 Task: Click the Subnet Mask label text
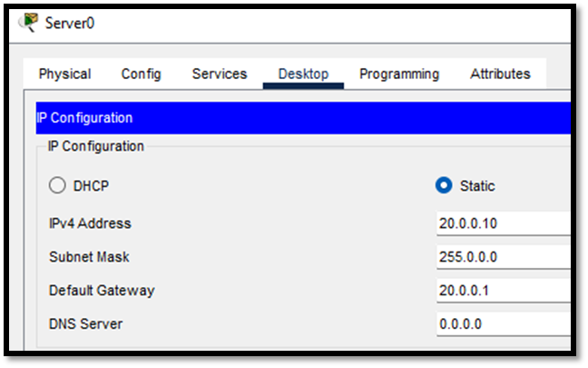point(89,257)
